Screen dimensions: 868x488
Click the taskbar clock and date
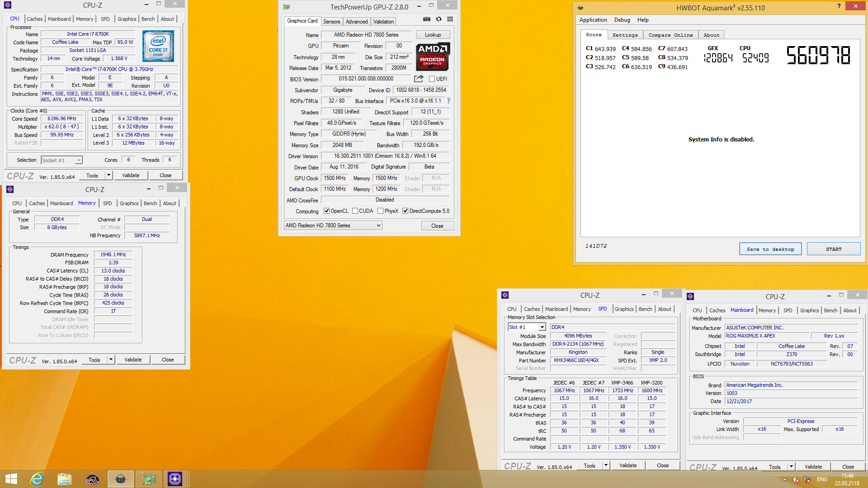click(847, 479)
